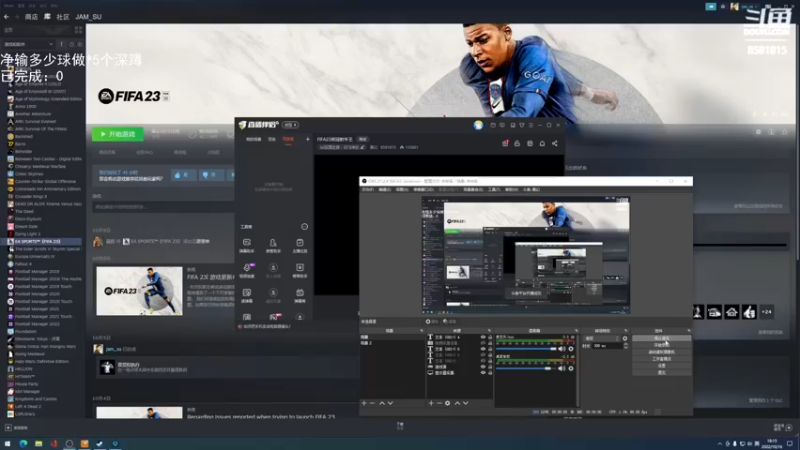Toggle 工作室模式 studio mode in OBS controls
The width and height of the screenshot is (800, 450).
point(662,359)
